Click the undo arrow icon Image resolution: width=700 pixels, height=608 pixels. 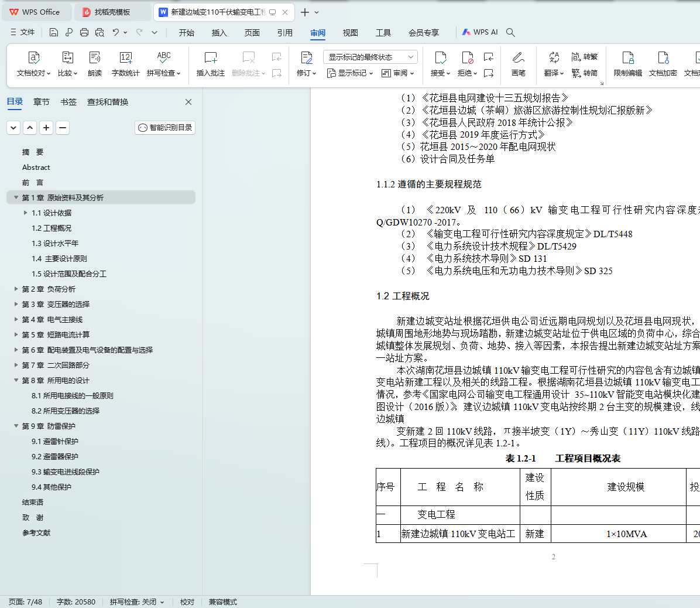[116, 32]
